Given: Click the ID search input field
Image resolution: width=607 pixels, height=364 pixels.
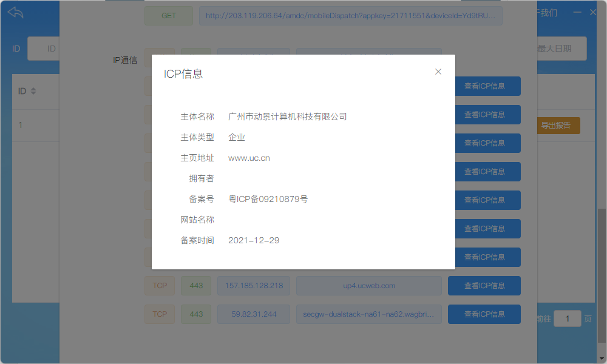Looking at the screenshot, I should click(42, 49).
